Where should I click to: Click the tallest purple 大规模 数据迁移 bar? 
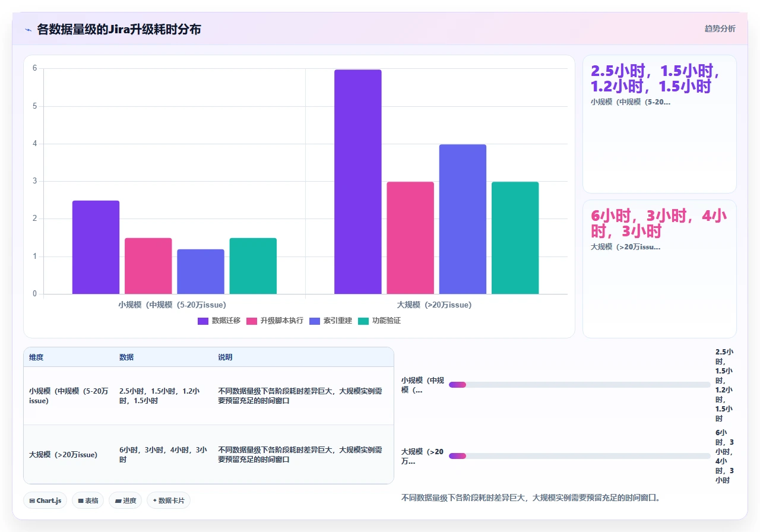point(358,182)
